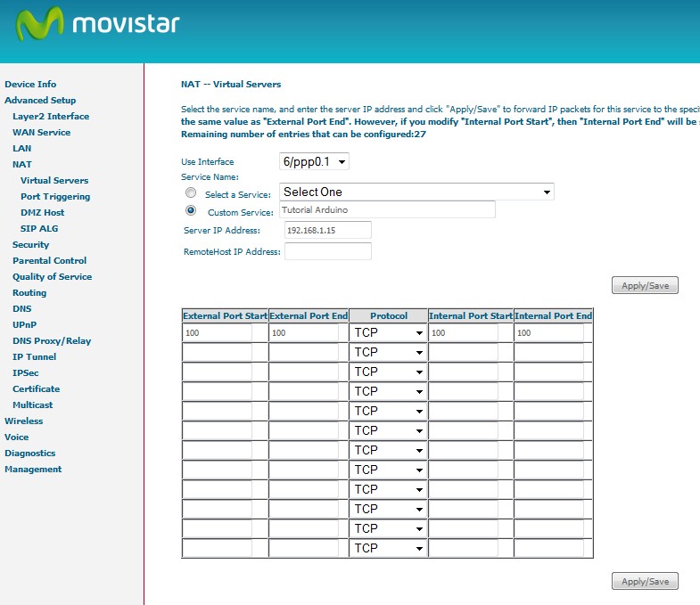Navigate to Management section
700x605 pixels.
point(33,470)
